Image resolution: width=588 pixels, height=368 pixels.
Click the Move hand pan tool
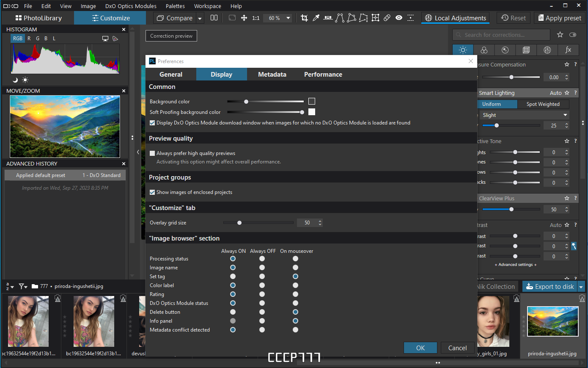pyautogui.click(x=244, y=18)
